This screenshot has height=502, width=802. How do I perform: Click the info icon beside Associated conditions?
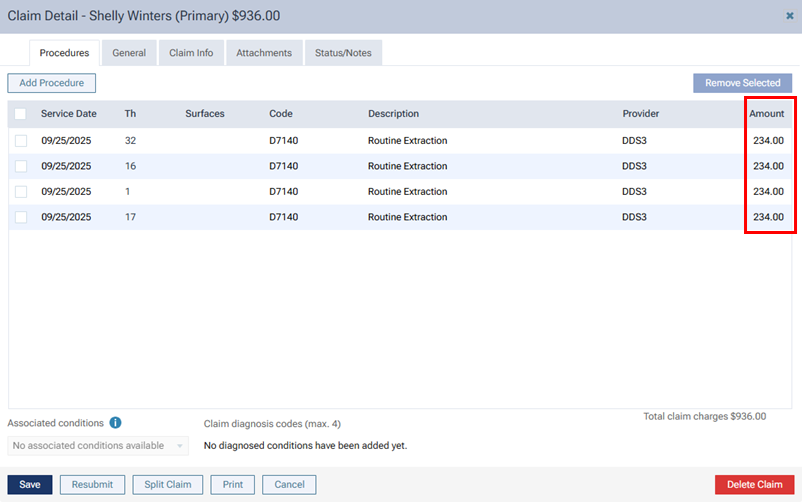point(116,423)
